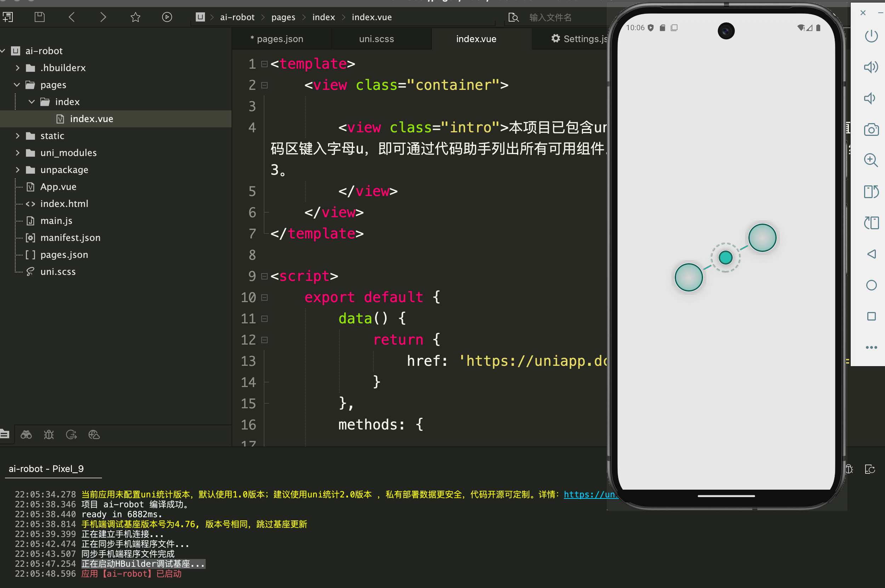Take emulator screenshot with camera icon
This screenshot has width=885, height=588.
coord(871,130)
